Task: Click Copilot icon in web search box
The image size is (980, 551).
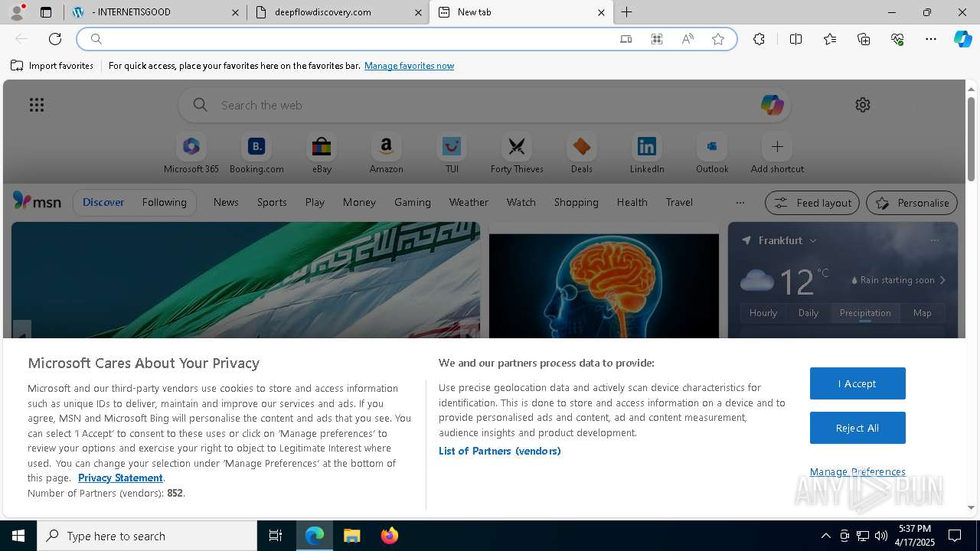Action: tap(772, 105)
